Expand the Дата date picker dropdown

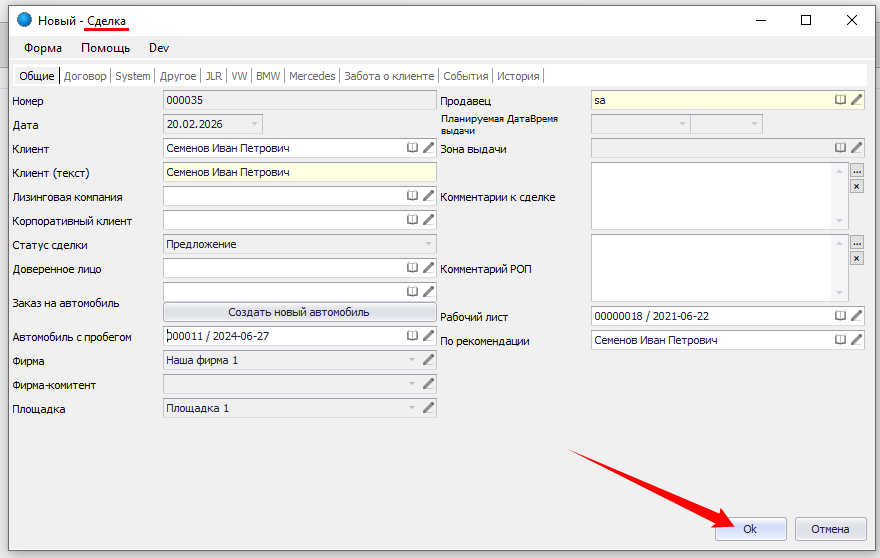point(254,124)
